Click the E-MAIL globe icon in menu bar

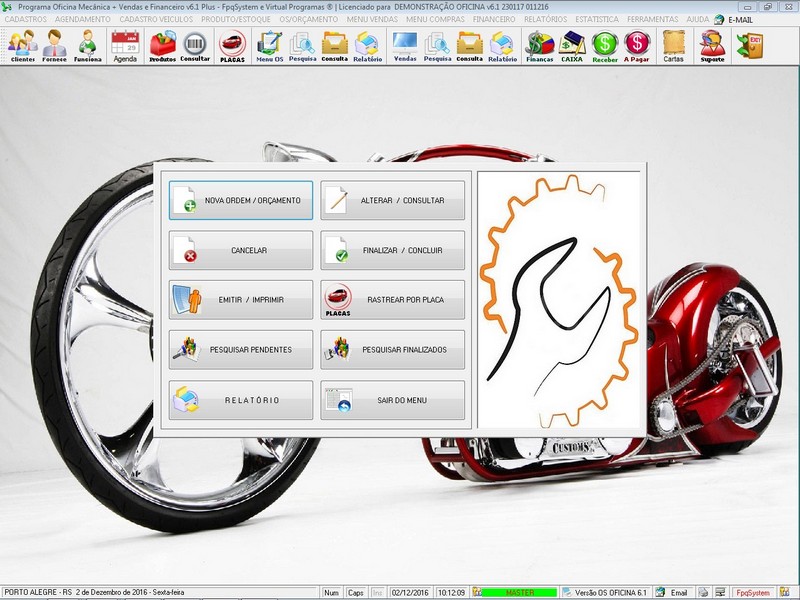(719, 19)
